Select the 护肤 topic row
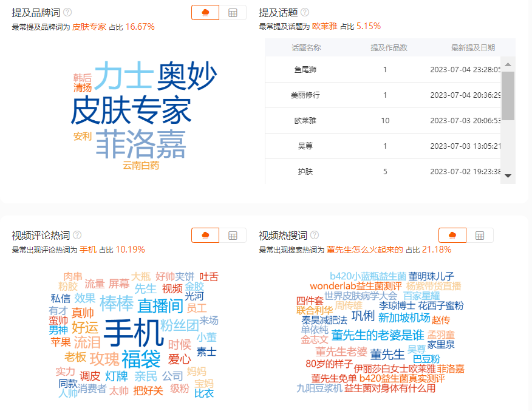Viewport: 532px width, 411px height. 383,171
